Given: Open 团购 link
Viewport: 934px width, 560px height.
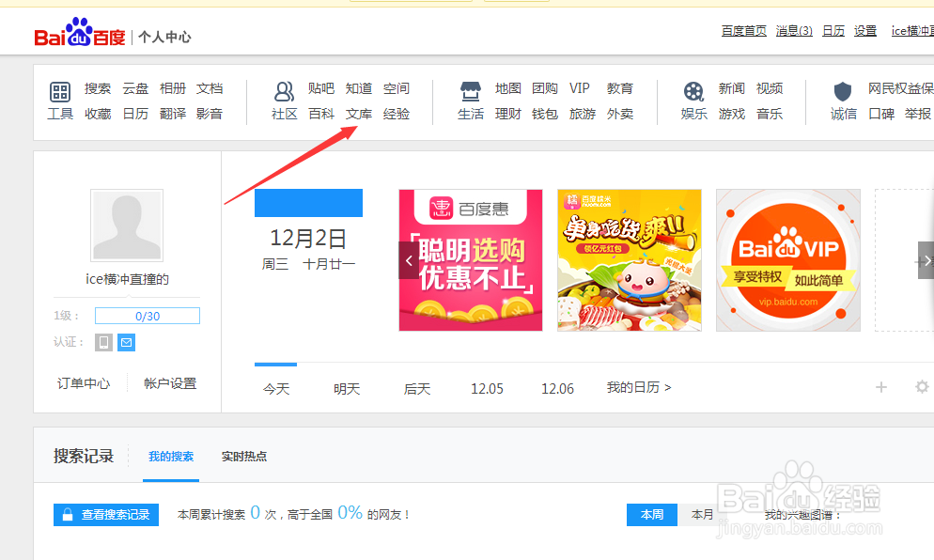Looking at the screenshot, I should 545,88.
